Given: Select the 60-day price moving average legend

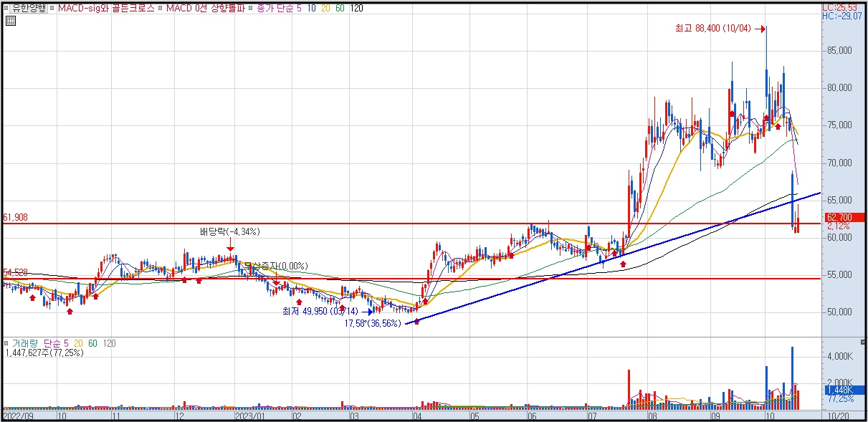Looking at the screenshot, I should click(x=339, y=8).
